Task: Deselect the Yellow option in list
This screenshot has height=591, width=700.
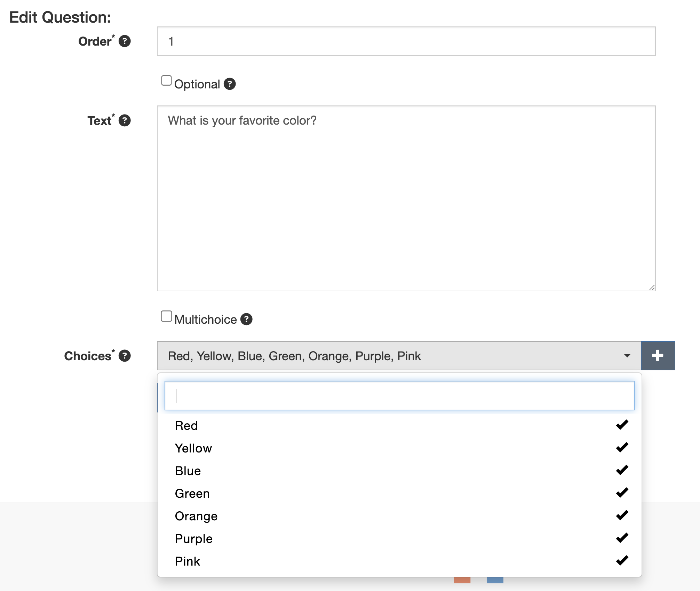Action: click(193, 448)
